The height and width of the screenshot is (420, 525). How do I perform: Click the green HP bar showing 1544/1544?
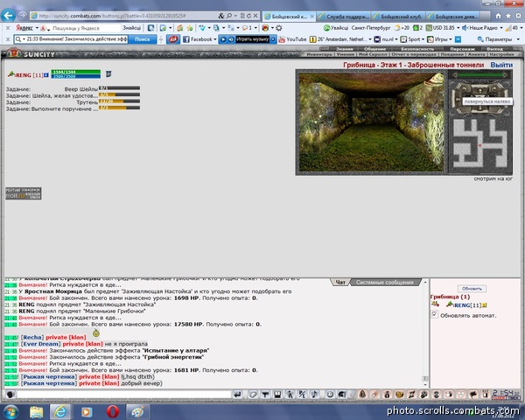pos(76,72)
